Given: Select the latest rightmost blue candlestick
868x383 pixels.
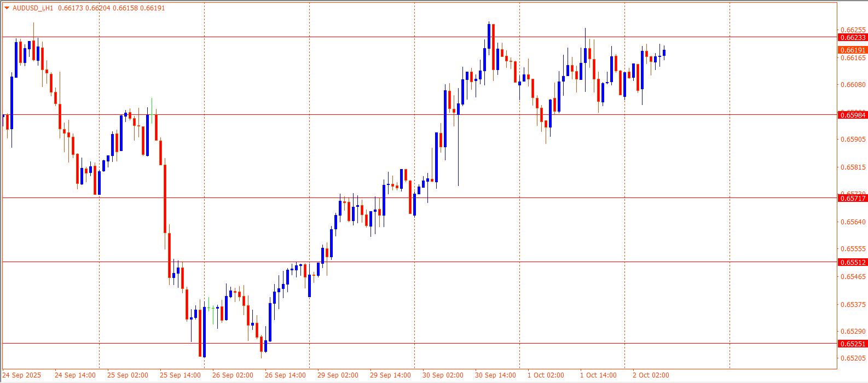Looking at the screenshot, I should [x=664, y=53].
